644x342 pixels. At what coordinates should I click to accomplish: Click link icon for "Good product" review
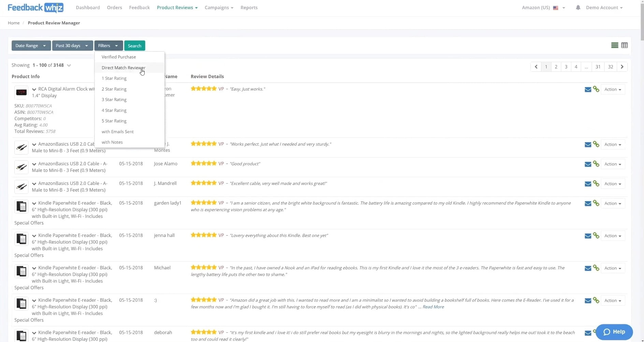[596, 164]
